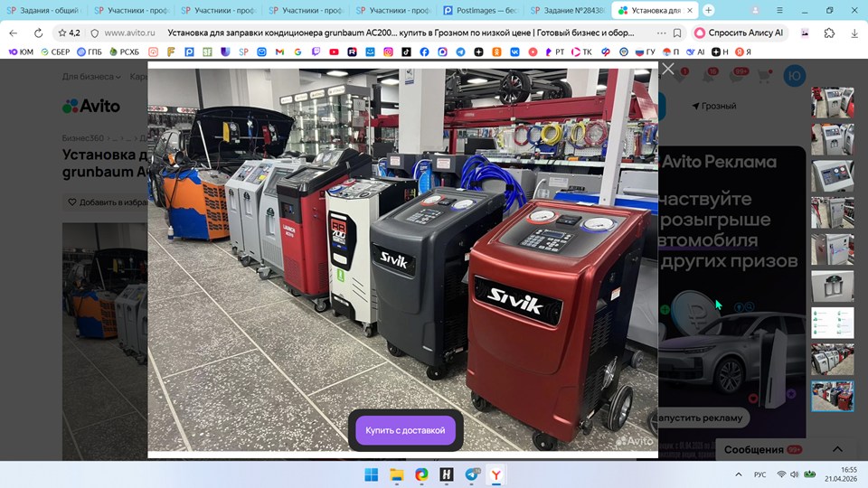Open the Twitch bookmark icon

click(316, 52)
